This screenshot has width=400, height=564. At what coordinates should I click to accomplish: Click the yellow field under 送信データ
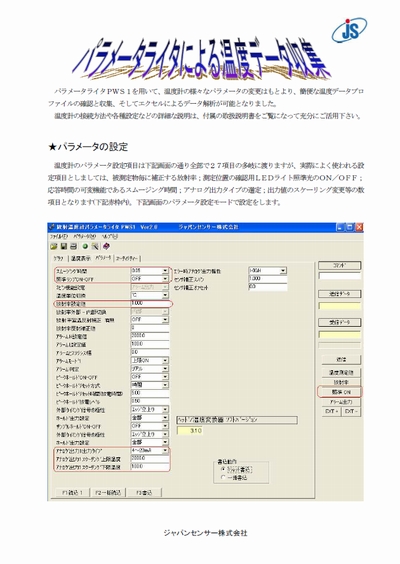[340, 306]
